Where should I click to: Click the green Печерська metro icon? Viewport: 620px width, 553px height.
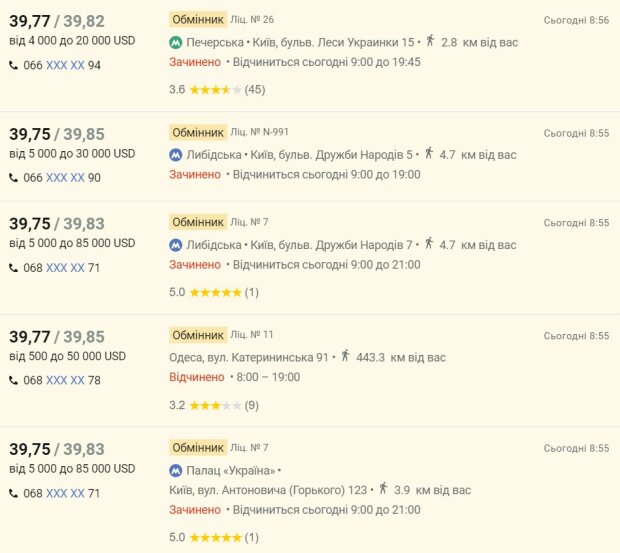[176, 42]
